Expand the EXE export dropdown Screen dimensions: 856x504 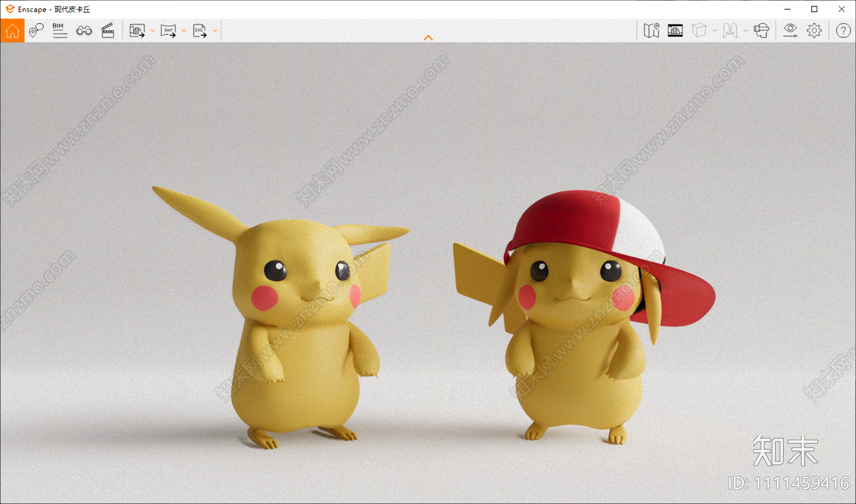(x=215, y=31)
